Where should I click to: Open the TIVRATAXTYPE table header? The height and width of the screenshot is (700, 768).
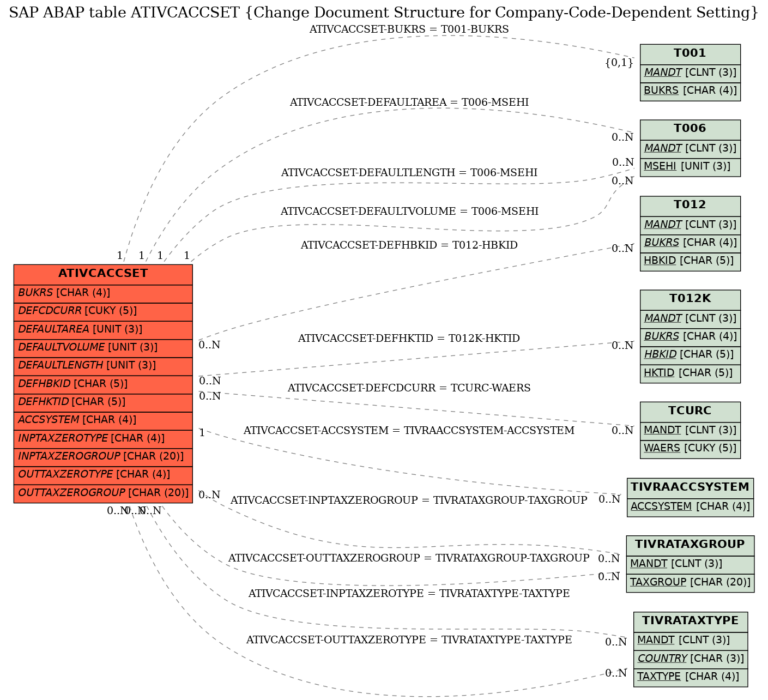[690, 621]
